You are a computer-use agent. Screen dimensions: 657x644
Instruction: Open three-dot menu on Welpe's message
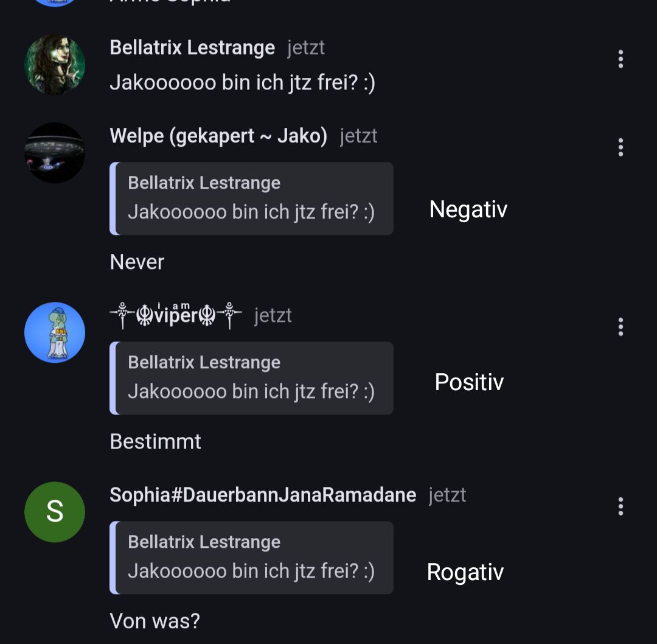tap(620, 147)
